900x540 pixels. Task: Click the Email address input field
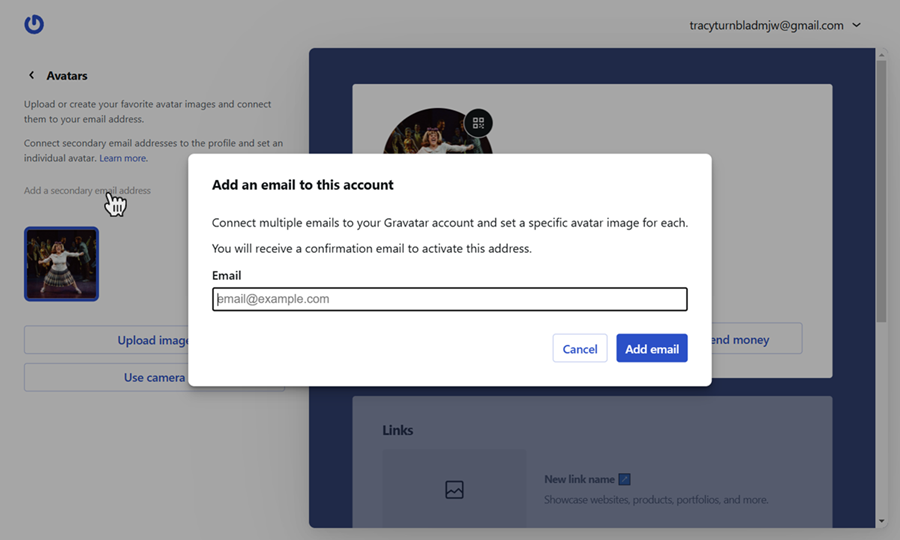pyautogui.click(x=449, y=299)
